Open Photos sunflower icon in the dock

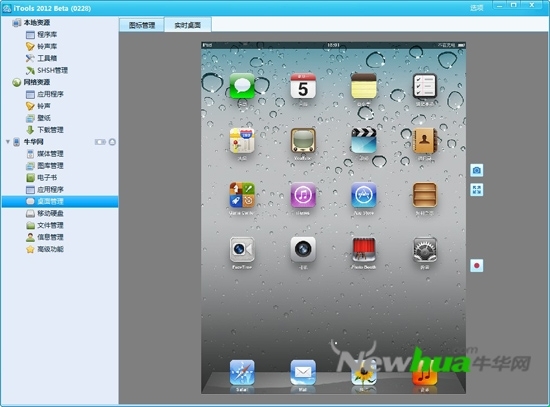[364, 373]
